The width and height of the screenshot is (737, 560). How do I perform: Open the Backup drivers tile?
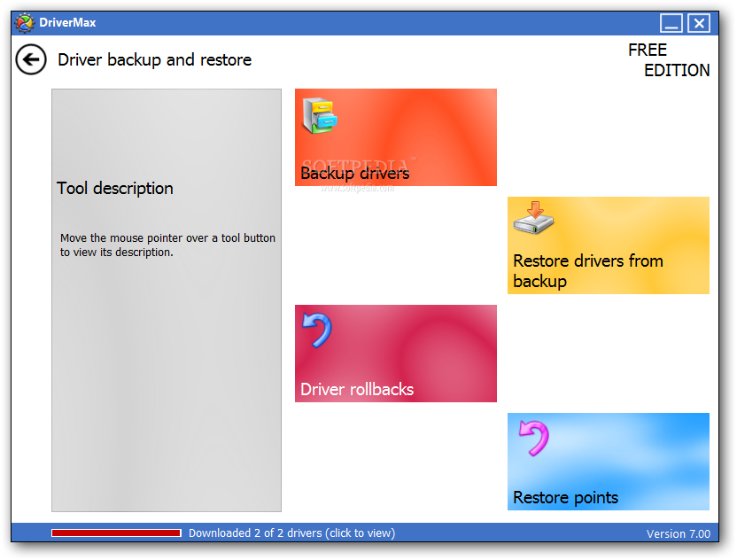point(395,137)
